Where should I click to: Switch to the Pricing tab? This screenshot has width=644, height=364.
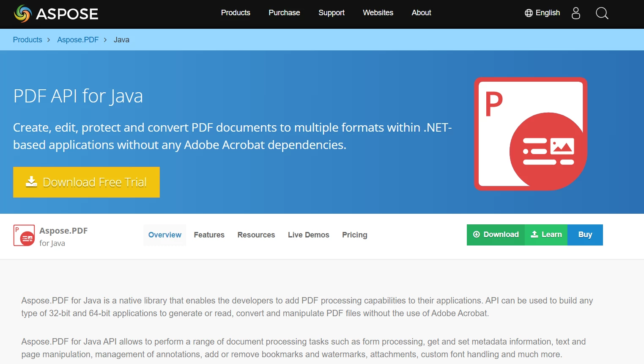coord(354,235)
